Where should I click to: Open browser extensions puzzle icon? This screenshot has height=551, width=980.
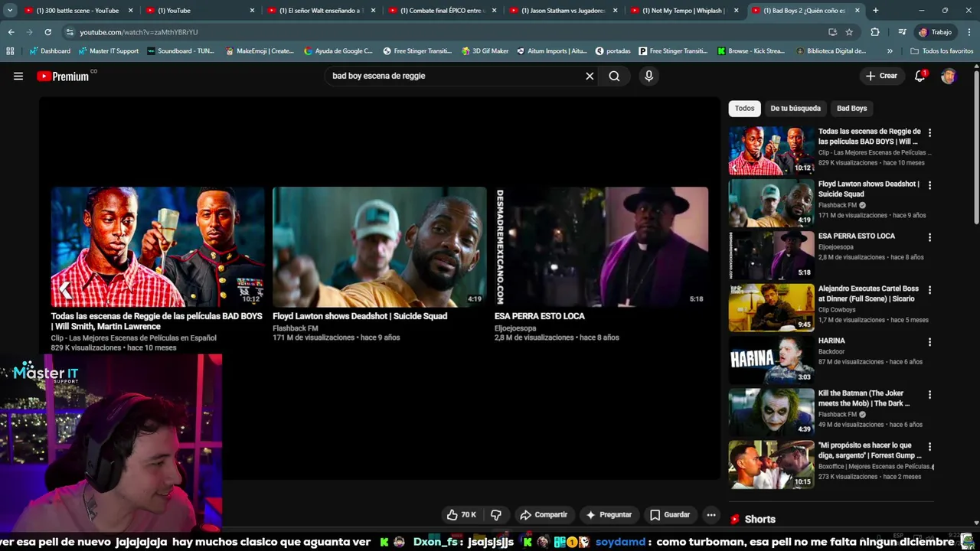coord(875,32)
